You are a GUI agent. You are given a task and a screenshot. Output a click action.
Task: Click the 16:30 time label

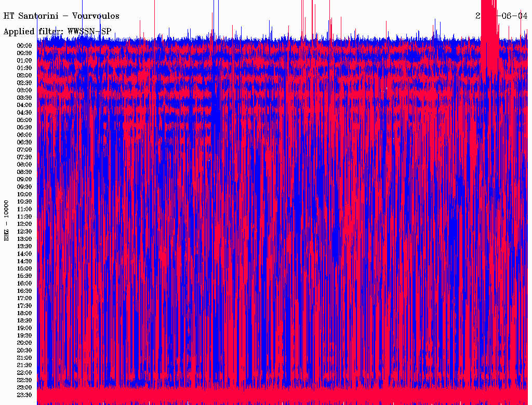coord(24,291)
